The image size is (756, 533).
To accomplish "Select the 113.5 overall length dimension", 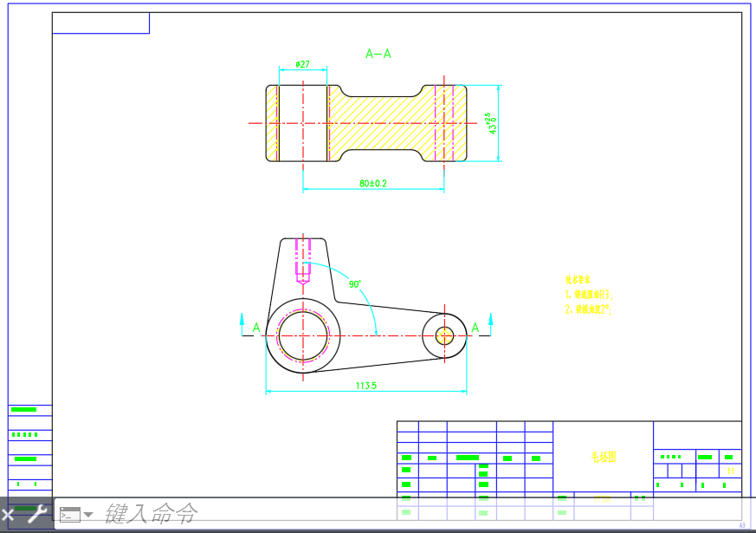I will click(366, 386).
